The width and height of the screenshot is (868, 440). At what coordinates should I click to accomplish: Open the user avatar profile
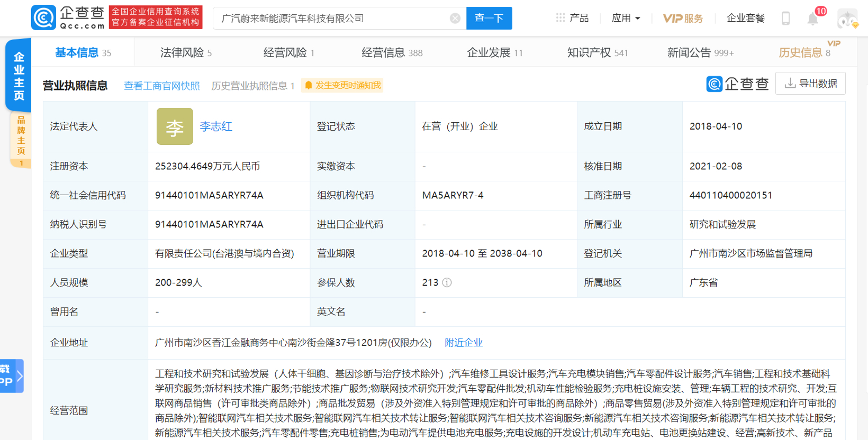[x=847, y=19]
